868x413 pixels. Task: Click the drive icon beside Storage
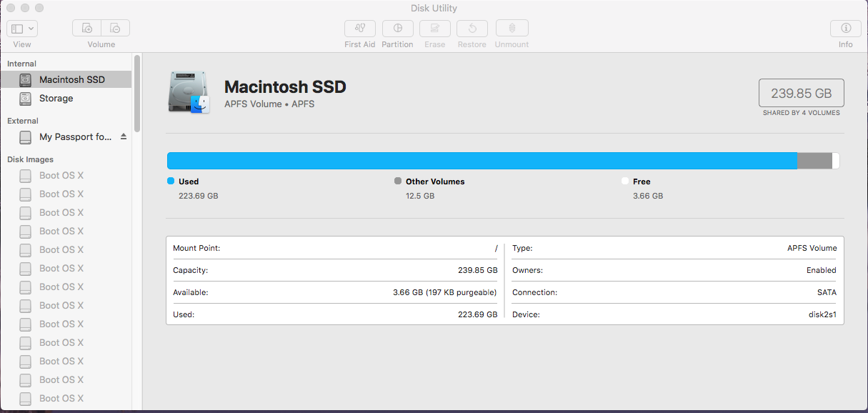[x=26, y=98]
